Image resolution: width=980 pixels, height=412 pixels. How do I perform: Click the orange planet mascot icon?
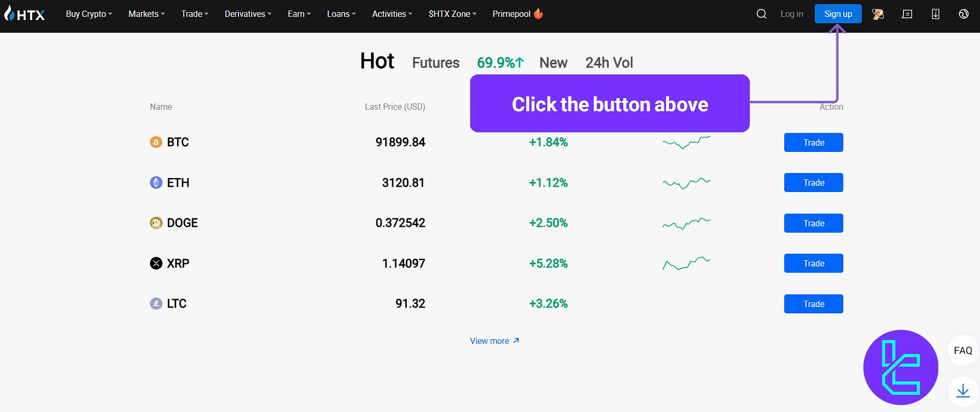(878, 14)
